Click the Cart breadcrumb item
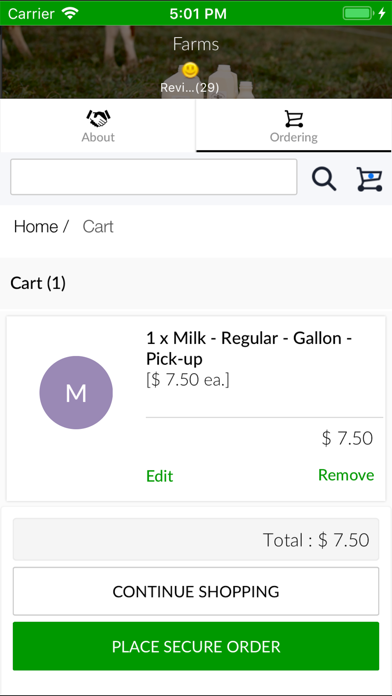392x696 pixels. (98, 226)
